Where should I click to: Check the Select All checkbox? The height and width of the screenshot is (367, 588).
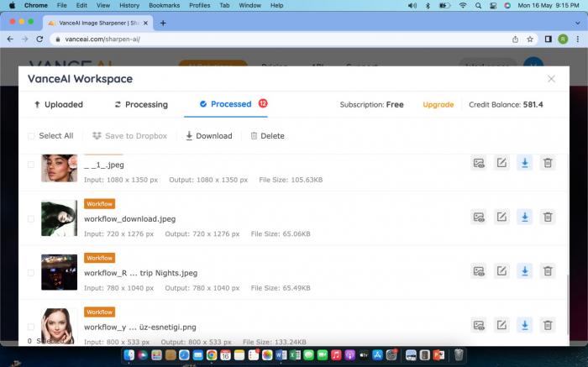31,136
